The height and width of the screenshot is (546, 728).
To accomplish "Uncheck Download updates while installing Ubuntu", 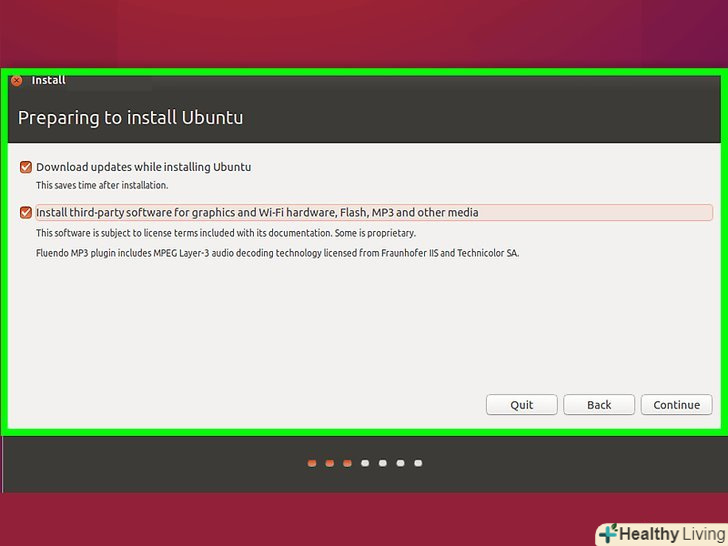I will 26,167.
